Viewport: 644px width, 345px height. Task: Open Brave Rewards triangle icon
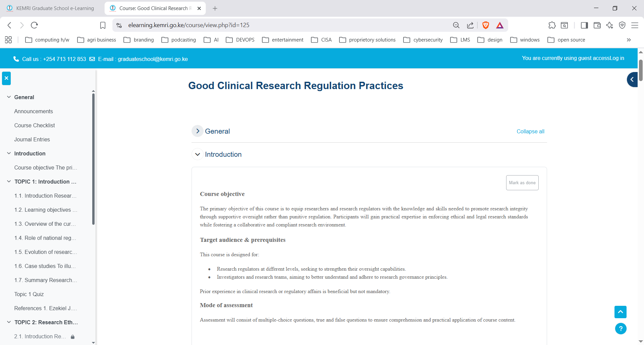pyautogui.click(x=499, y=25)
